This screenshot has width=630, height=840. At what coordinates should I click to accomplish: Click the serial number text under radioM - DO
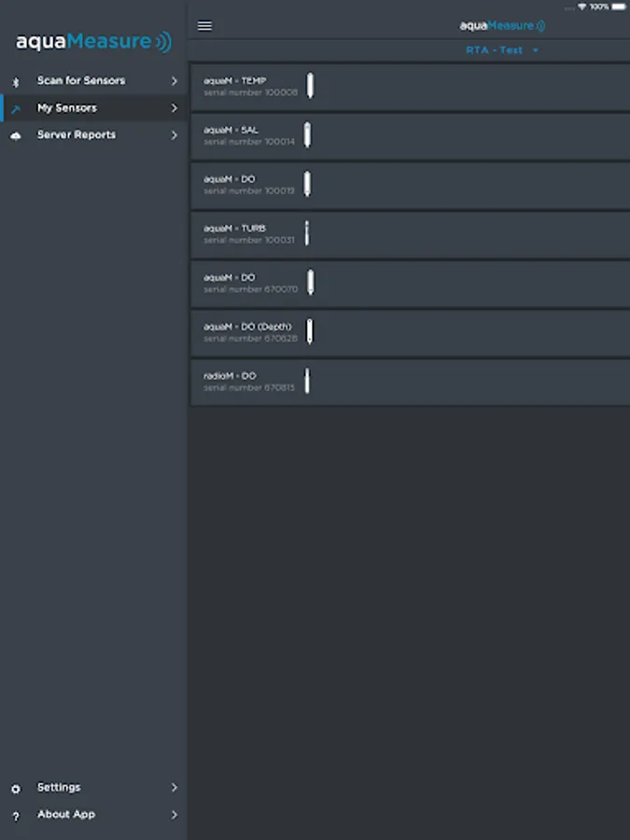coord(248,388)
